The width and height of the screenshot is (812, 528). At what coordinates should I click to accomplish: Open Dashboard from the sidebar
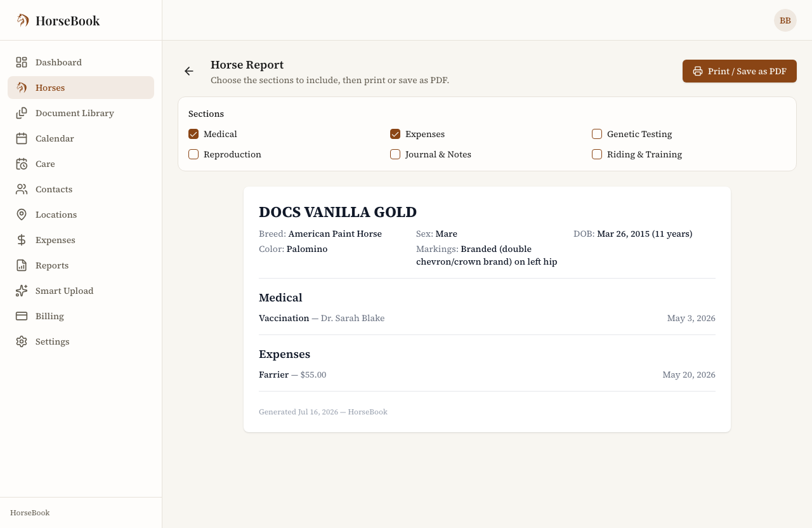[x=81, y=62]
